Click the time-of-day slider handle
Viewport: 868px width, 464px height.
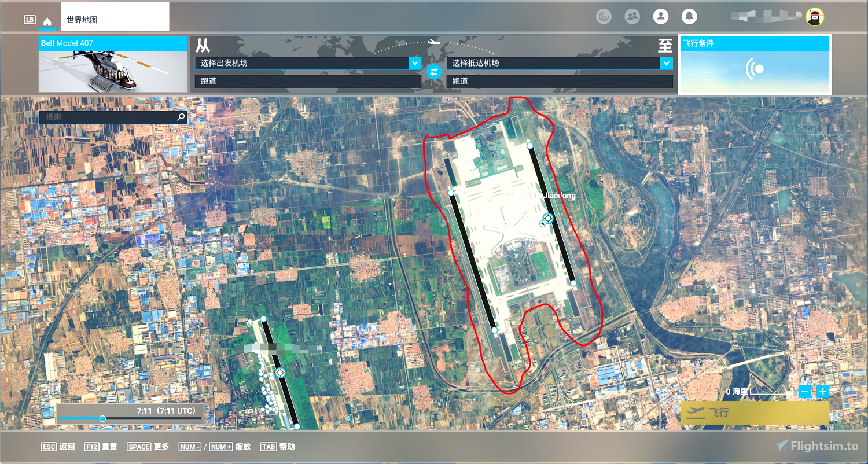pyautogui.click(x=102, y=419)
